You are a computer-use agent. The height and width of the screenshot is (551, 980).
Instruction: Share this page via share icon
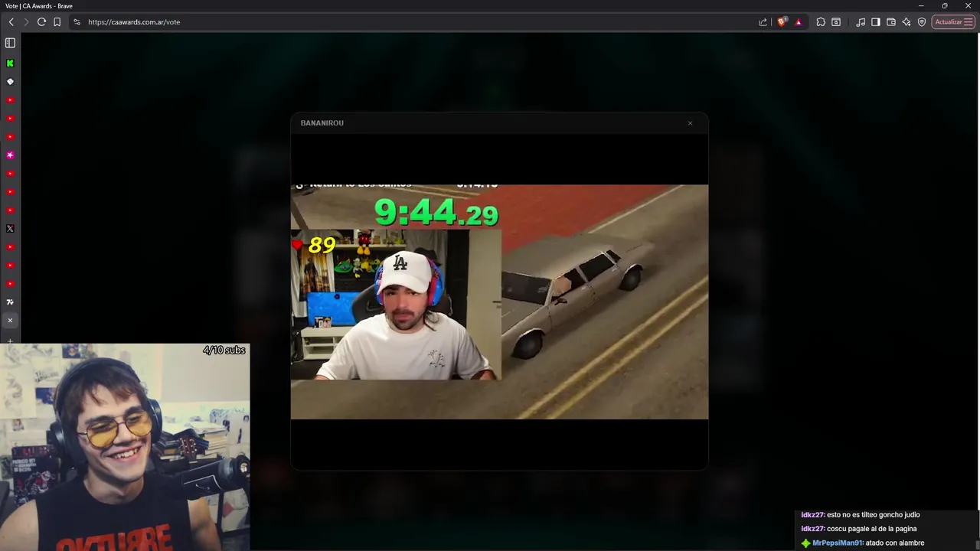click(x=763, y=22)
